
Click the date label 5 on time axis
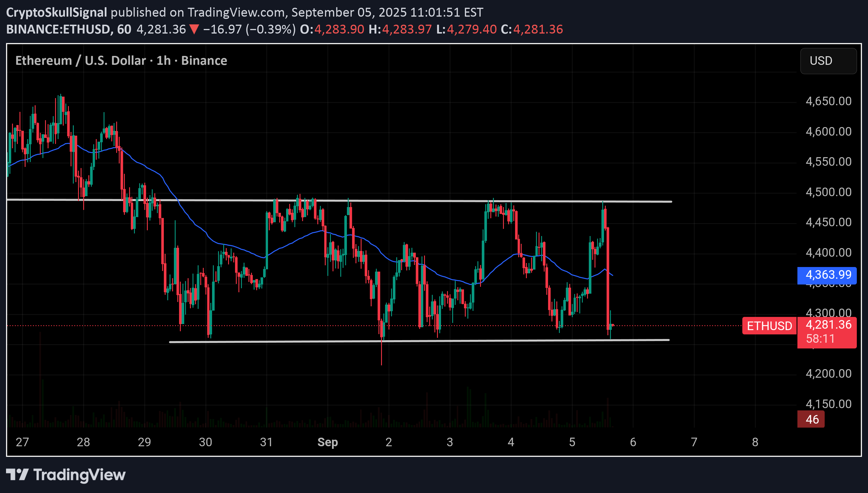(x=572, y=442)
